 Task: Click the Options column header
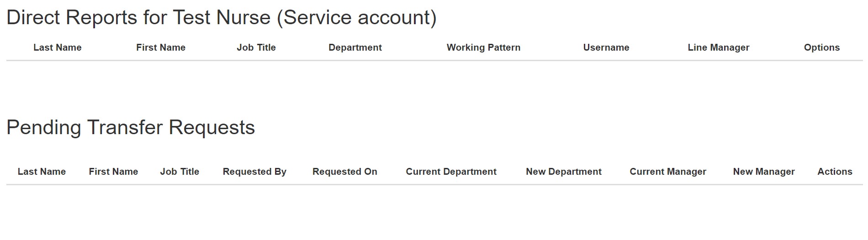click(x=822, y=47)
